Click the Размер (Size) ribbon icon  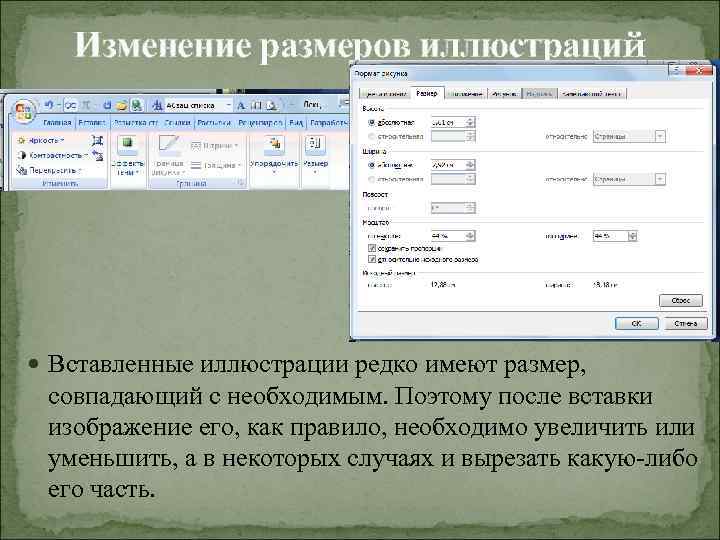click(315, 144)
